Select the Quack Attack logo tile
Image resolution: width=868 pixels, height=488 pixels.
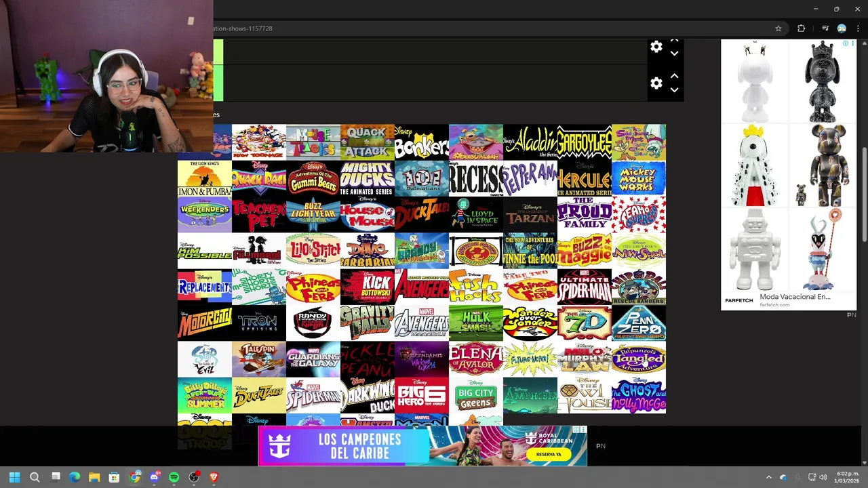tap(367, 142)
